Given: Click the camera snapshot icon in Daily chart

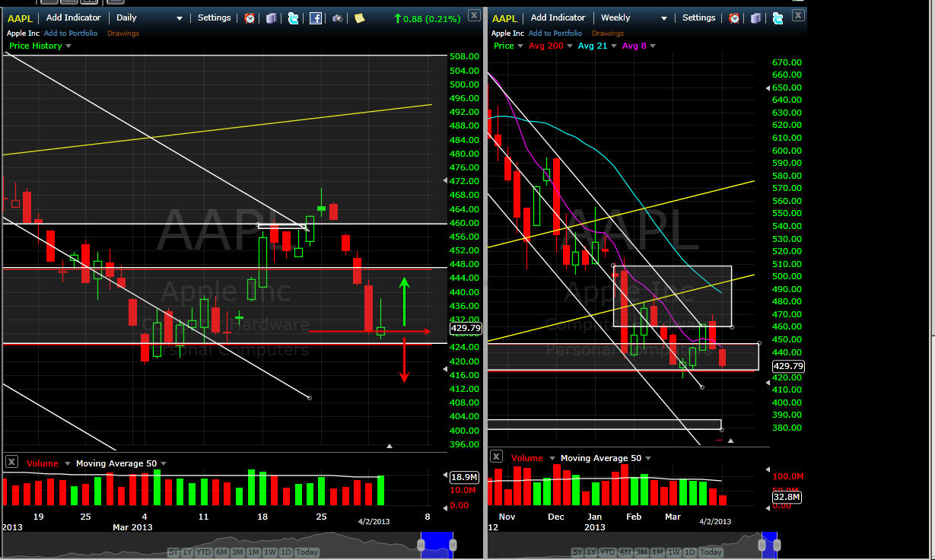Looking at the screenshot, I should (337, 18).
